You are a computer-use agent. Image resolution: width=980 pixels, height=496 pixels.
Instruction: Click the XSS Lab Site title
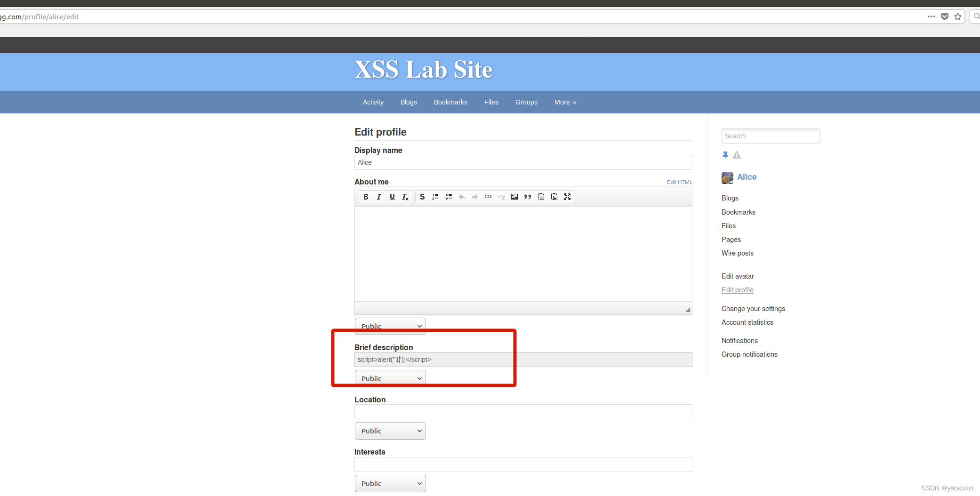click(x=424, y=70)
